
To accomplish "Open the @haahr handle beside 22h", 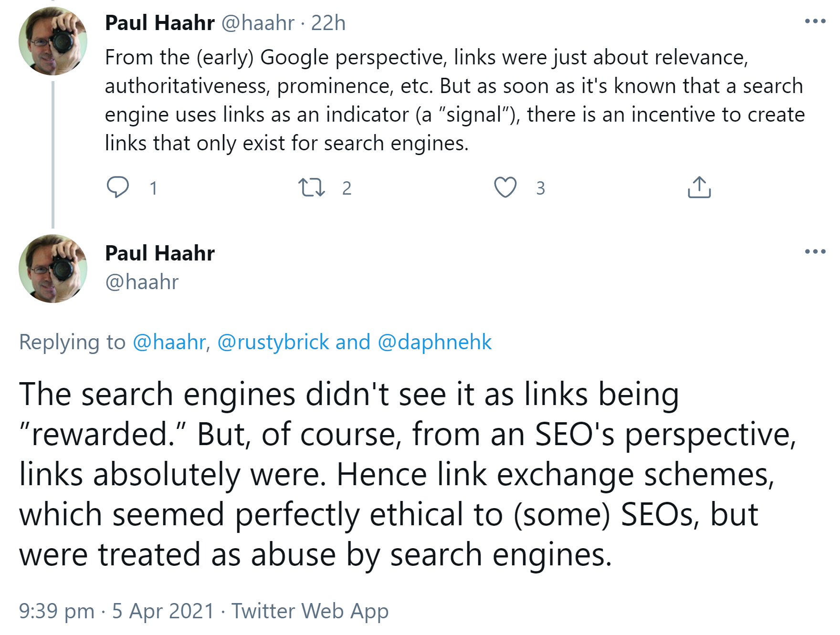I will pos(258,23).
